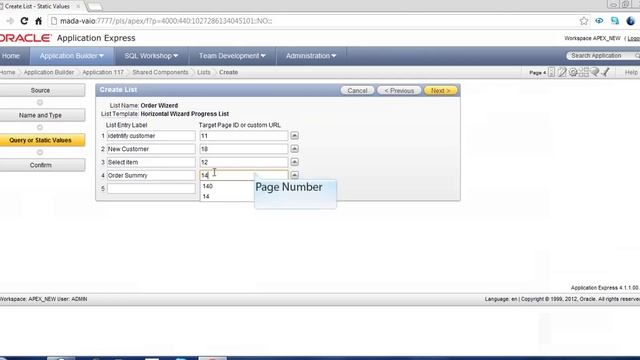Click the page document icon in the address bar
640x360 pixels.
pyautogui.click(x=54, y=21)
